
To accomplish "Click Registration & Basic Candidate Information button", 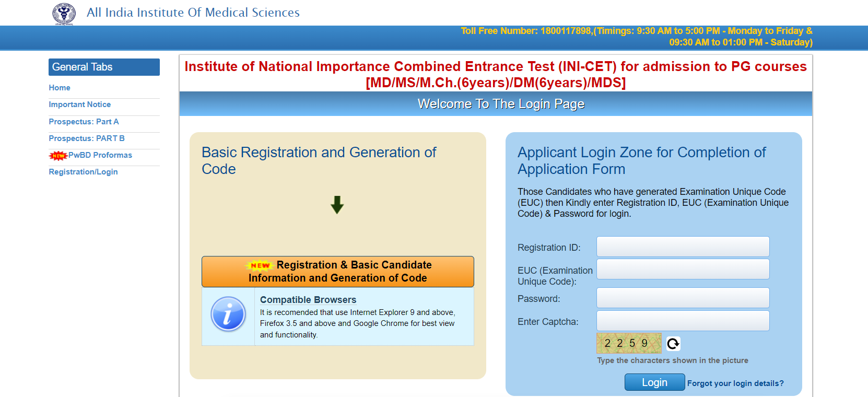I will click(338, 272).
